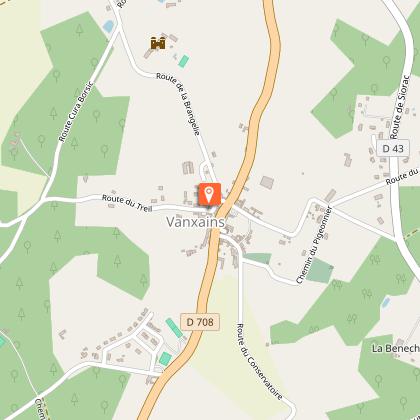Click the pale green park near Chemin du Pigeonnier
Screen dimensions: 420x420
pos(320,270)
